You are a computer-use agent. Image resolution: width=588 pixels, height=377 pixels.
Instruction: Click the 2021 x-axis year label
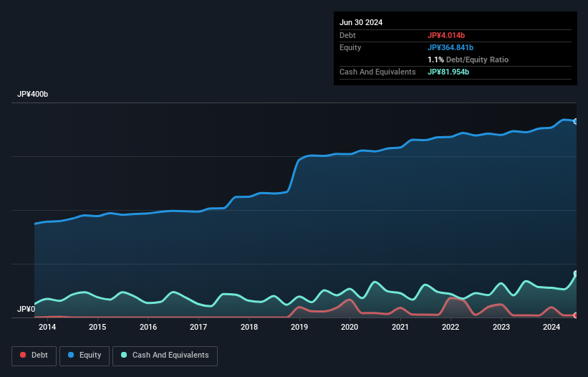[400, 328]
